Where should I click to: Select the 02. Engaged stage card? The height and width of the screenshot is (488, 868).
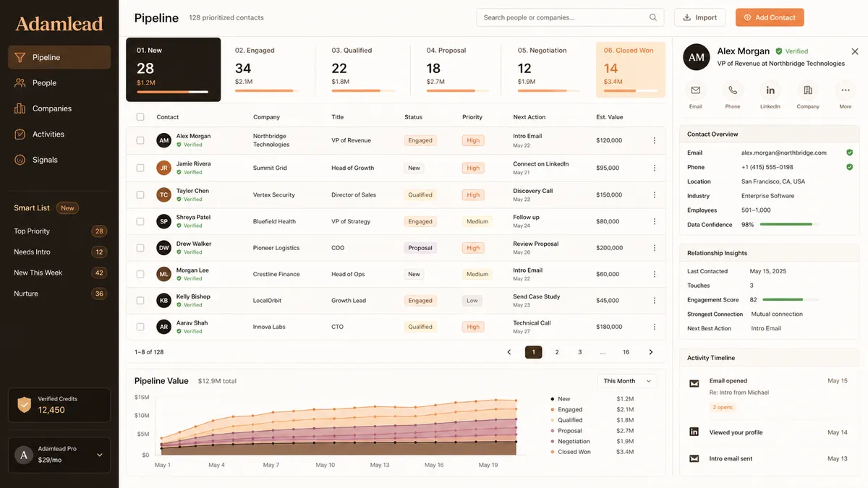click(x=268, y=69)
